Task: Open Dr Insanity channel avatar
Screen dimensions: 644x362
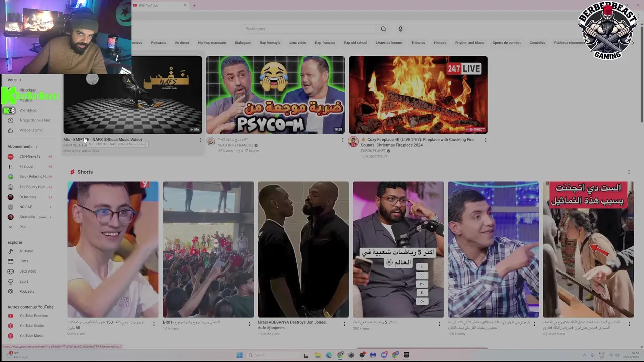Action: coord(10,197)
